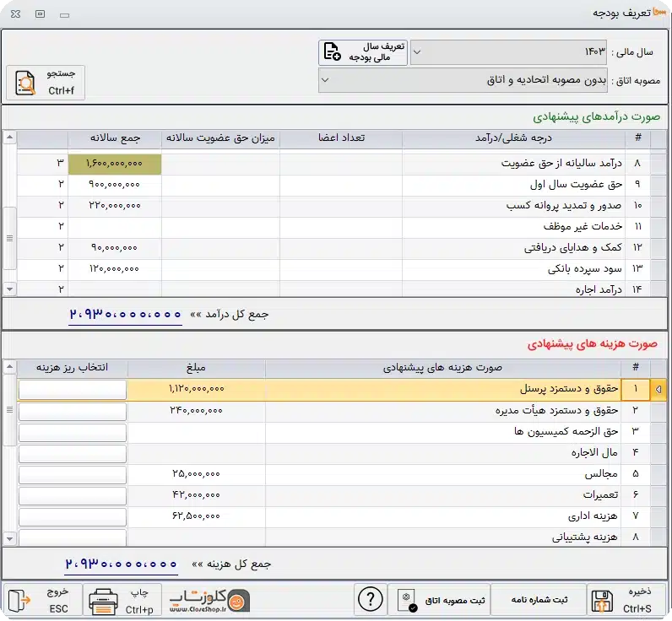Click the تعداد اعضا column header

[341, 138]
